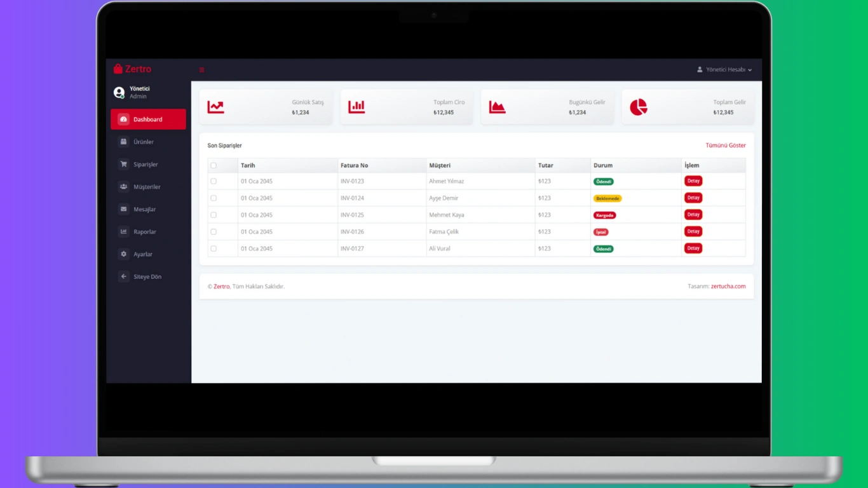Click the yellow Beklemede status badge
The height and width of the screenshot is (488, 868).
coord(607,198)
